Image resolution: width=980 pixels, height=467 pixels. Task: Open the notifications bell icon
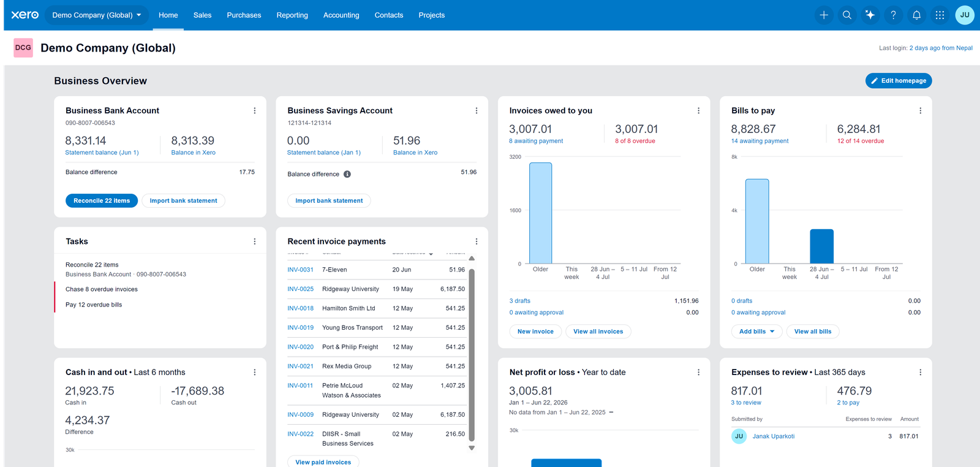[x=917, y=15]
